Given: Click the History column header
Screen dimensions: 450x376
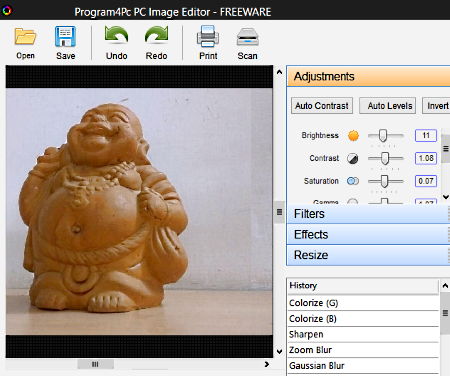Looking at the screenshot, I should [x=363, y=286].
